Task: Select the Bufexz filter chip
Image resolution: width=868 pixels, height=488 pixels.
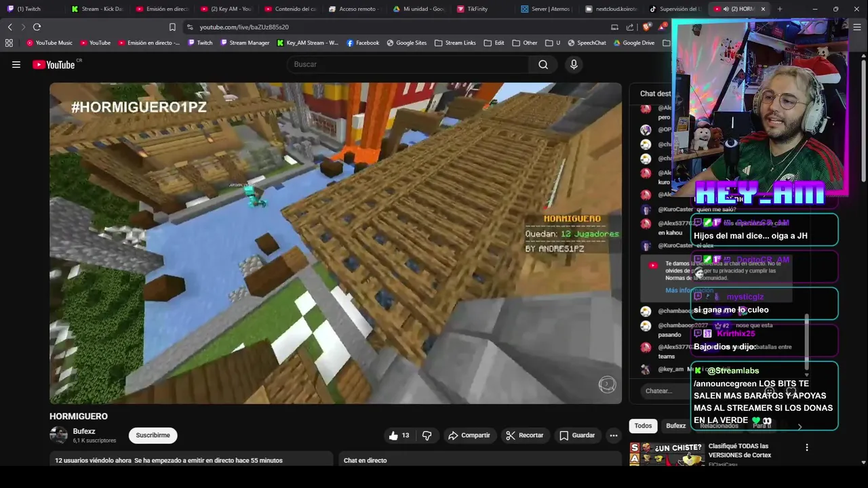Action: (x=675, y=426)
